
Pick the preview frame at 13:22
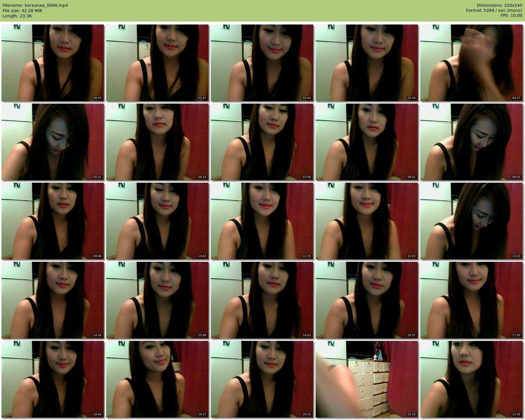[471, 221]
